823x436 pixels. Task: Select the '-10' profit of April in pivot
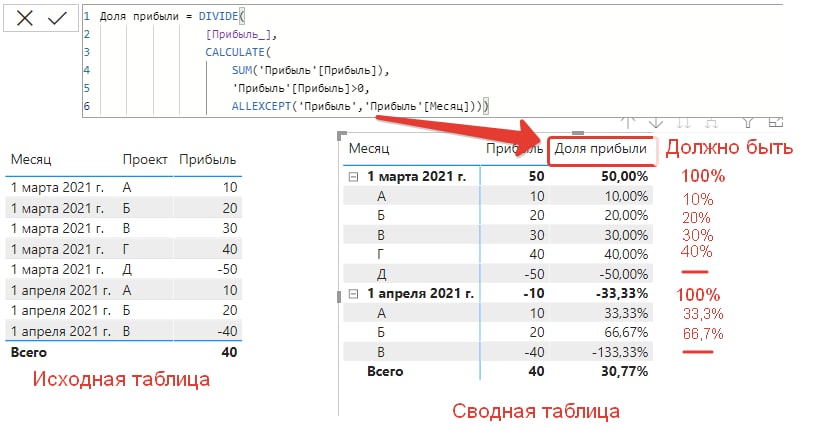534,293
